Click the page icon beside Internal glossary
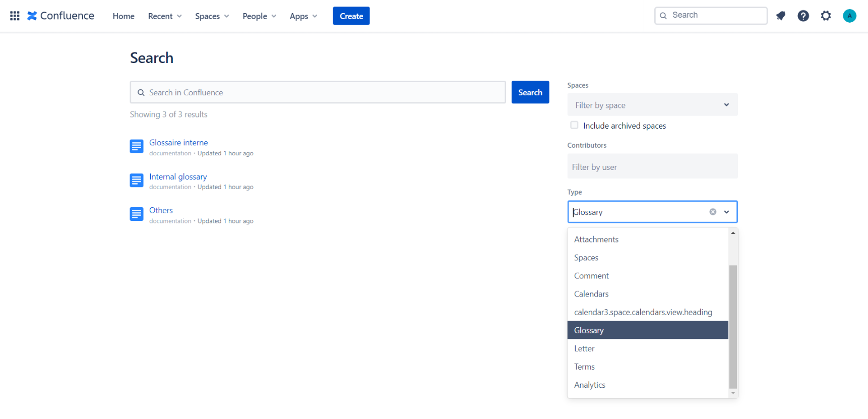The width and height of the screenshot is (868, 419). click(x=137, y=181)
